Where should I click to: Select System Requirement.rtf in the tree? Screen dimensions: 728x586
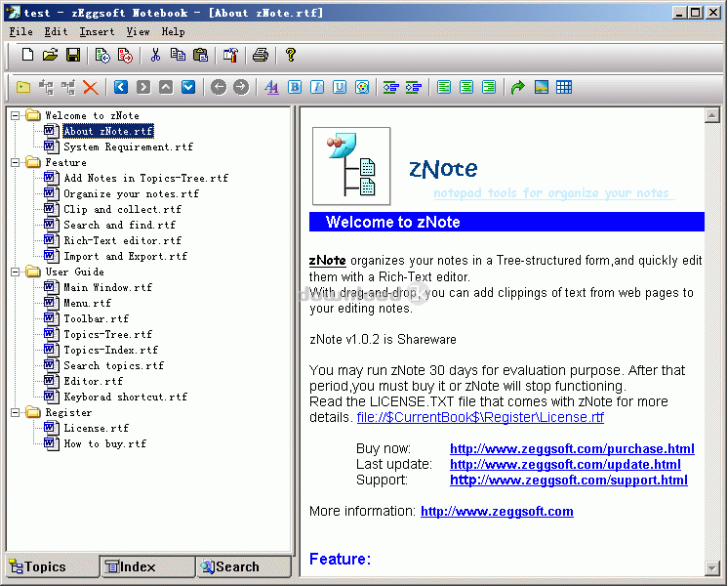tap(128, 146)
